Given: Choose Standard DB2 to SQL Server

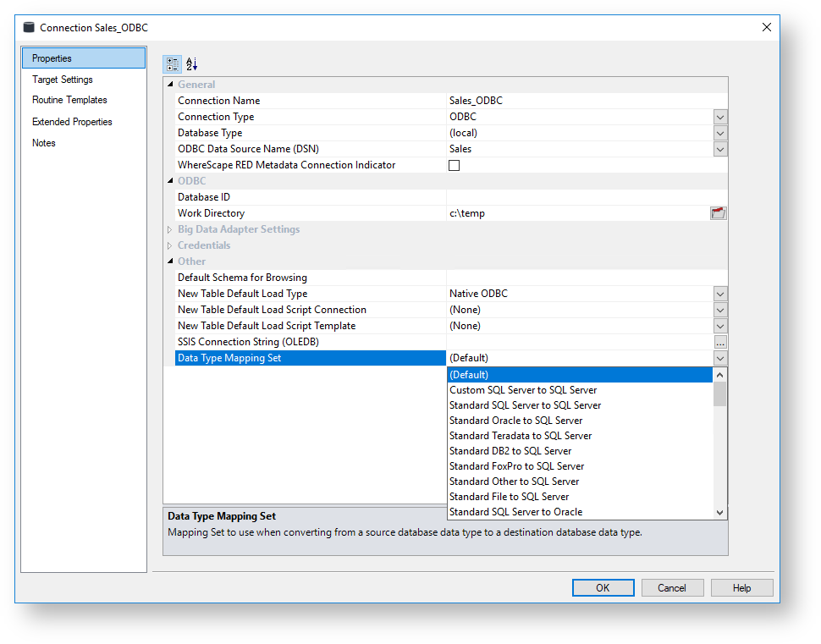Looking at the screenshot, I should [x=580, y=451].
